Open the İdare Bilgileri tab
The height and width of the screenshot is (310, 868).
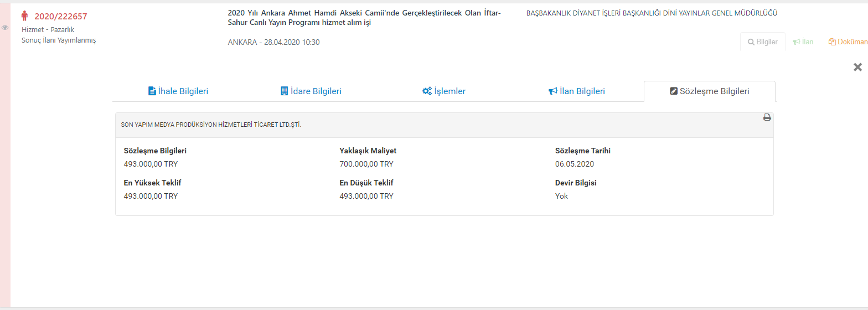(311, 91)
